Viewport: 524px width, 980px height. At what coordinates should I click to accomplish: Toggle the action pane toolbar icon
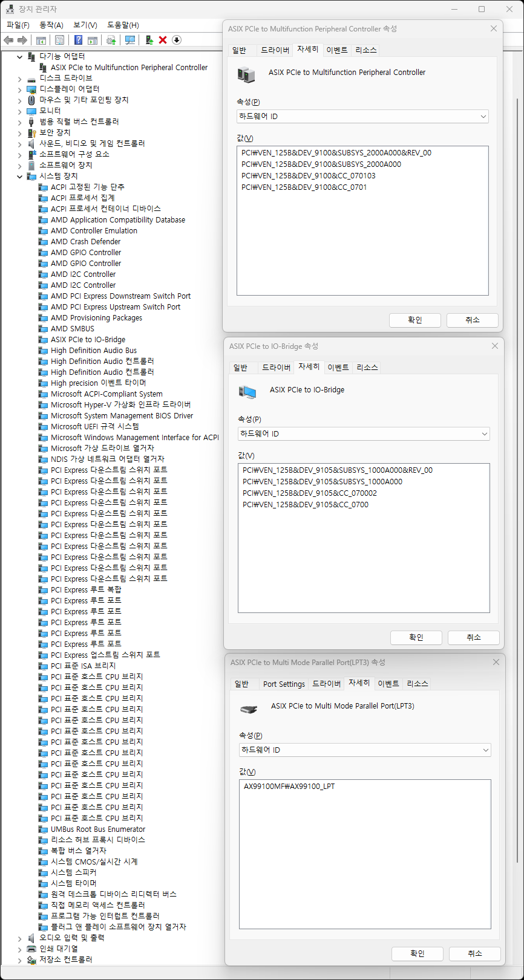click(x=93, y=40)
